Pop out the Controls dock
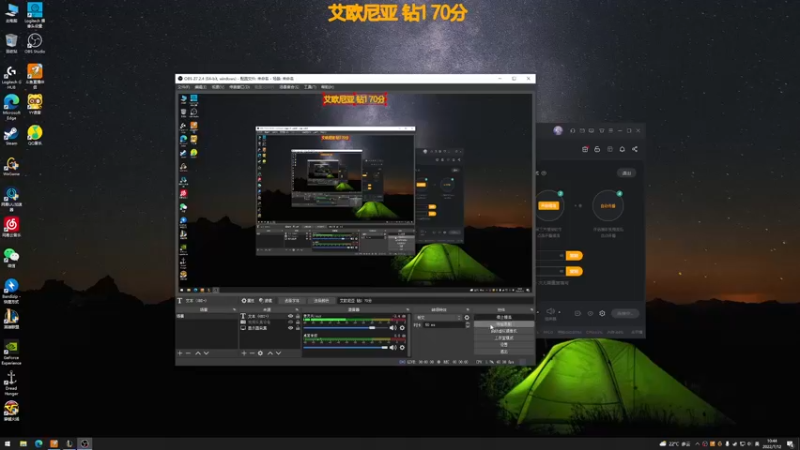 (x=531, y=310)
